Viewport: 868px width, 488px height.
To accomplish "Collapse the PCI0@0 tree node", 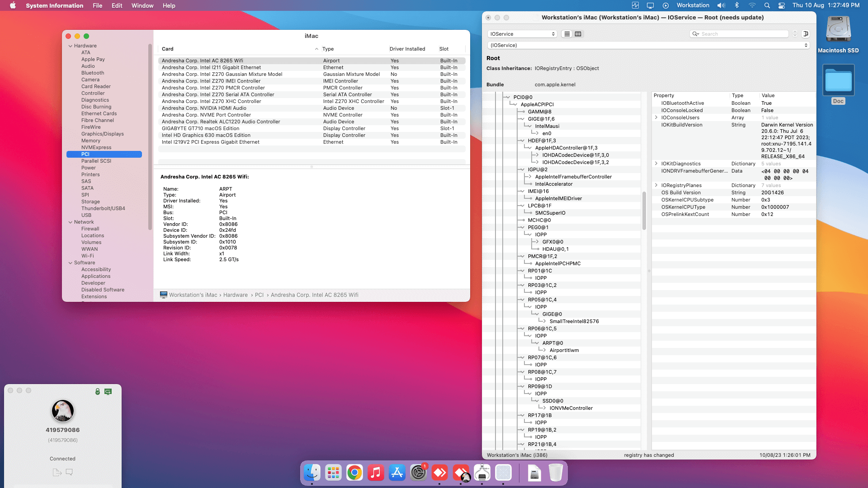I will (x=508, y=97).
